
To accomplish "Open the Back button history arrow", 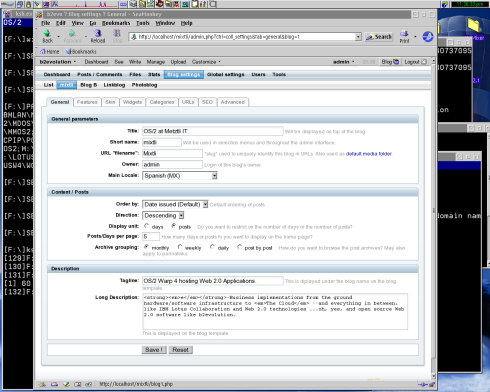I will [58, 36].
